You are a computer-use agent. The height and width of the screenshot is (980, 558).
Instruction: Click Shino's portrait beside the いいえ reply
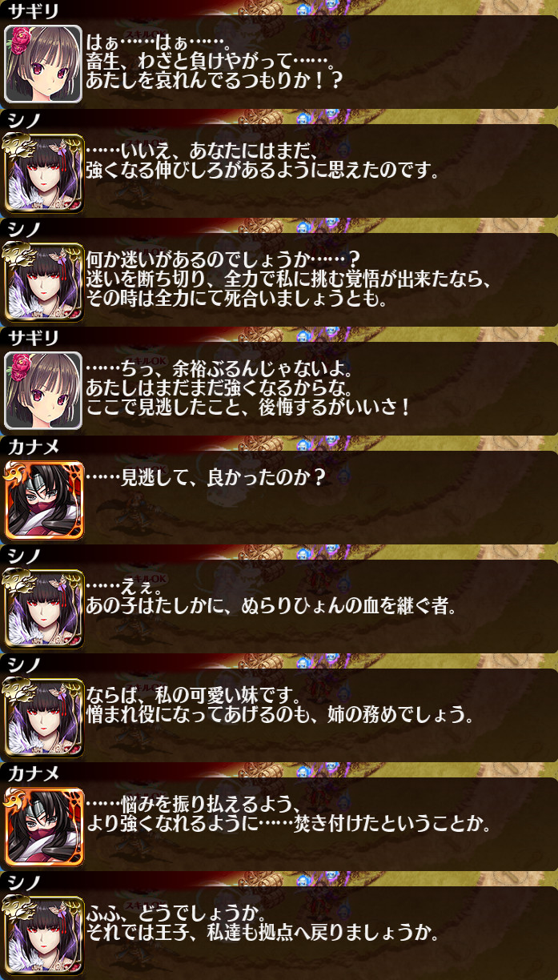[x=43, y=173]
